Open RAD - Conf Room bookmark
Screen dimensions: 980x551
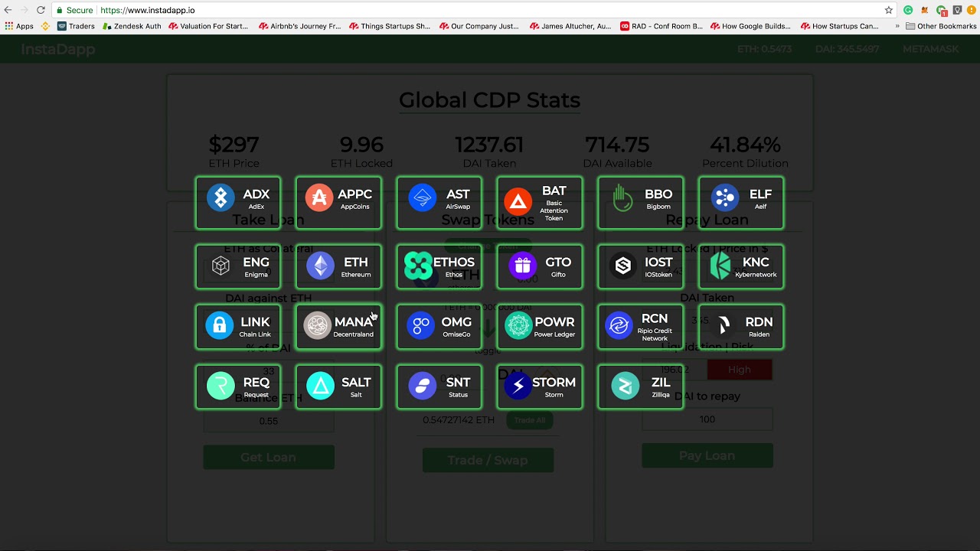coord(661,26)
